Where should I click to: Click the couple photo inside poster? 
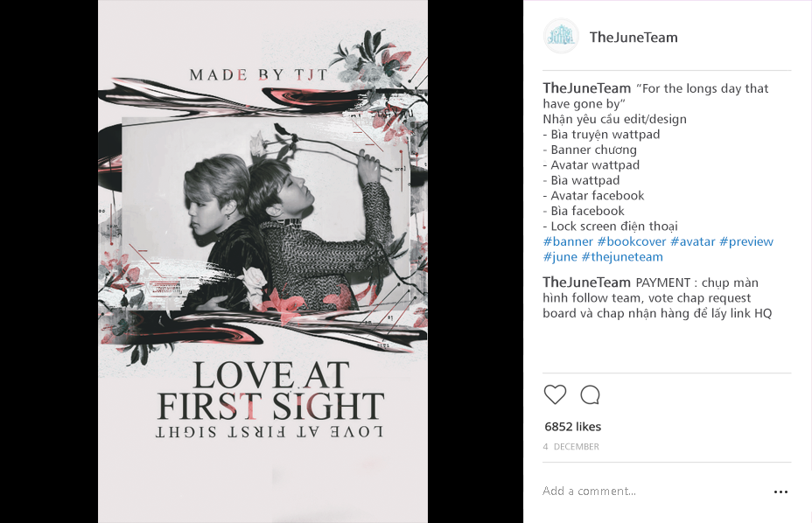265,214
